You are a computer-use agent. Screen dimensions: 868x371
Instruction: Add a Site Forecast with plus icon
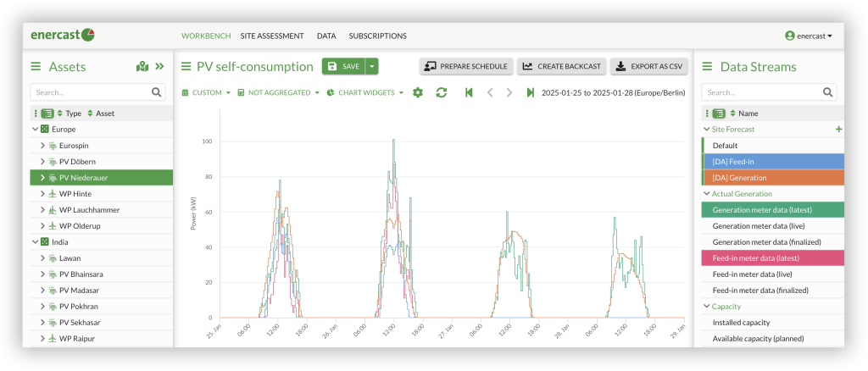point(838,129)
